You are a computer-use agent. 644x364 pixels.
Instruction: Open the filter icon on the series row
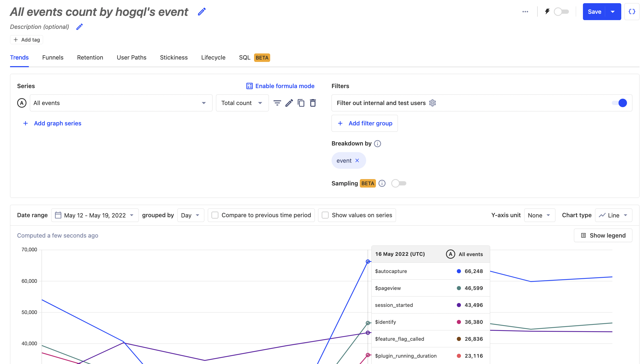pyautogui.click(x=277, y=103)
